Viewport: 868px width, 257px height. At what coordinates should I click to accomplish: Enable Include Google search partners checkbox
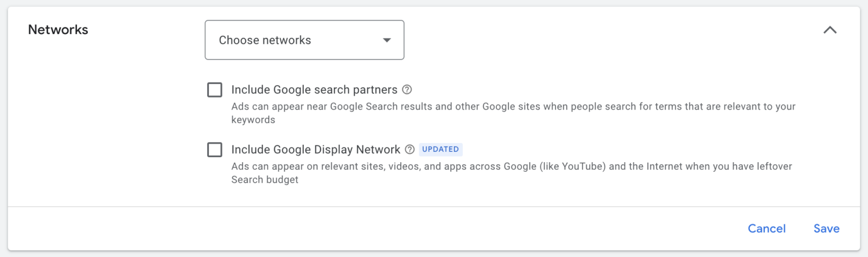click(x=215, y=90)
